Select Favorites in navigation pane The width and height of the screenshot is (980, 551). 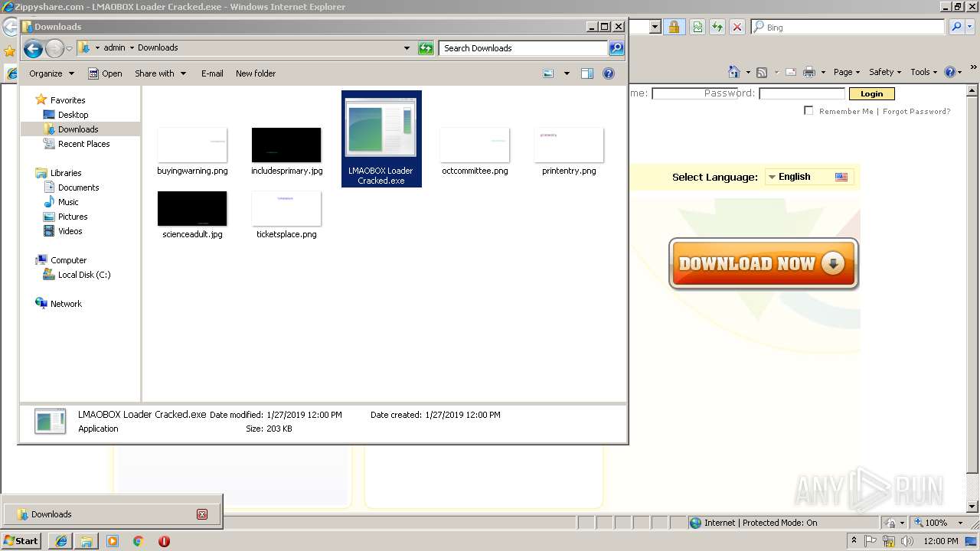coord(67,100)
